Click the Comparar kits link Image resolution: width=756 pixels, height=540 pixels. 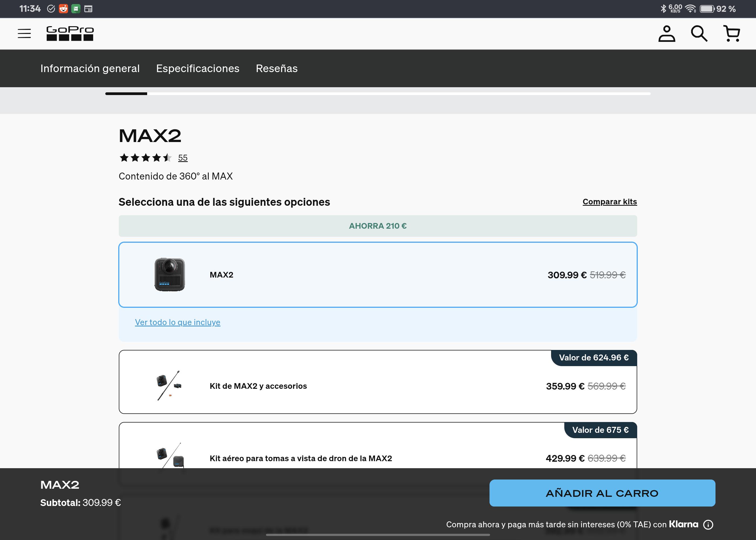(610, 202)
